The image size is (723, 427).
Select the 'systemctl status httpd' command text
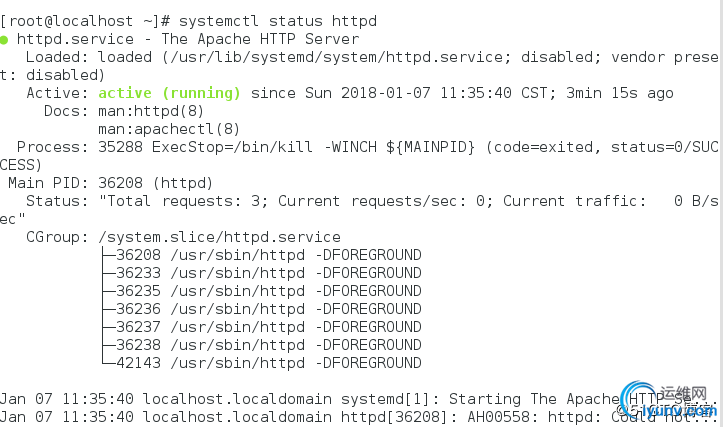(278, 21)
